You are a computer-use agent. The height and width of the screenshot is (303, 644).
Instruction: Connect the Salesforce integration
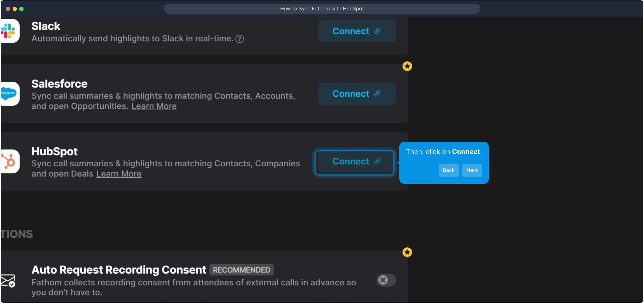click(357, 94)
